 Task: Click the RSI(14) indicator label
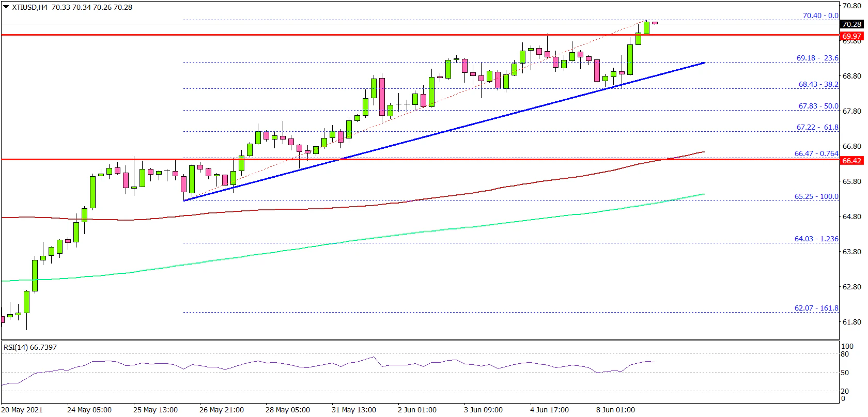30,347
